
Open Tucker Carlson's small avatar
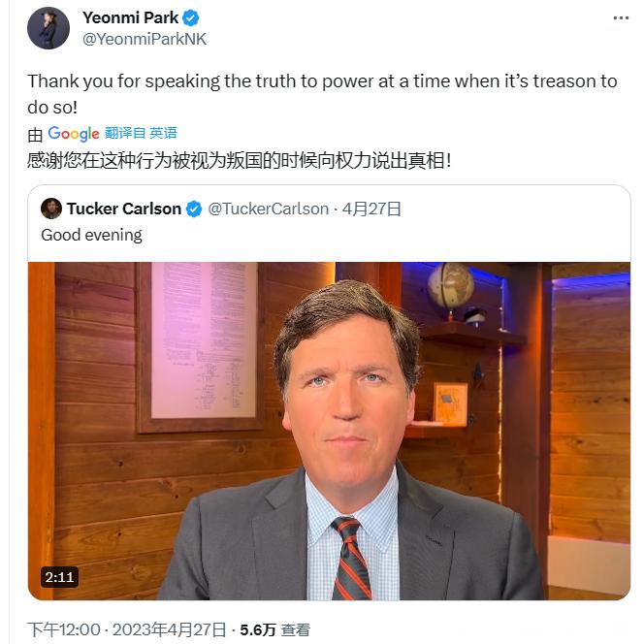tap(51, 209)
